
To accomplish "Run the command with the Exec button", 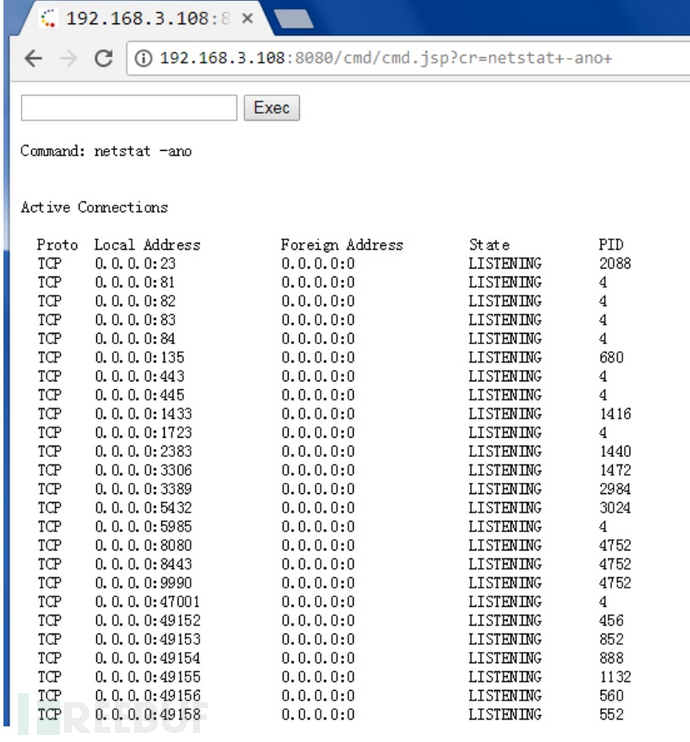I will pyautogui.click(x=272, y=108).
